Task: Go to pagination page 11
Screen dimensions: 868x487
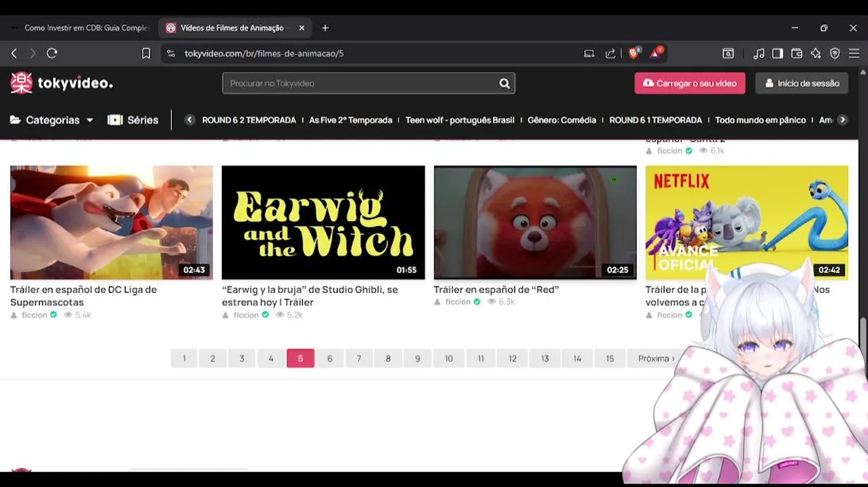Action: click(x=481, y=358)
